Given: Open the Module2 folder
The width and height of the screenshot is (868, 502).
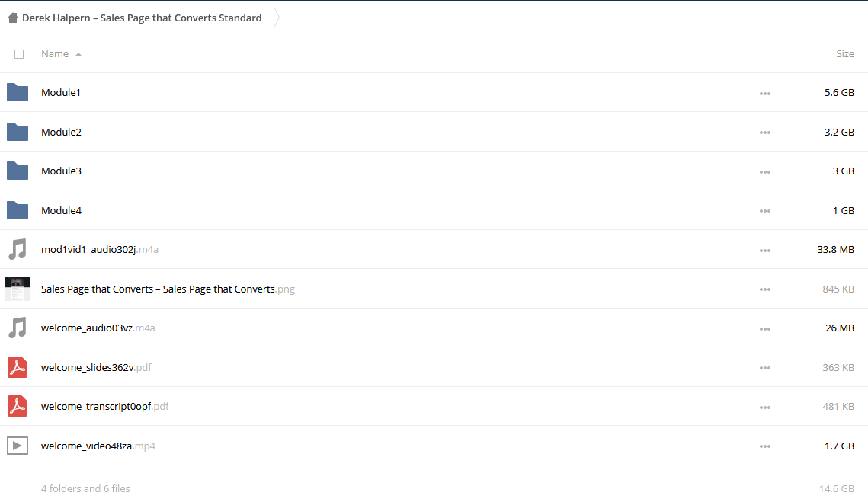Looking at the screenshot, I should (x=62, y=132).
